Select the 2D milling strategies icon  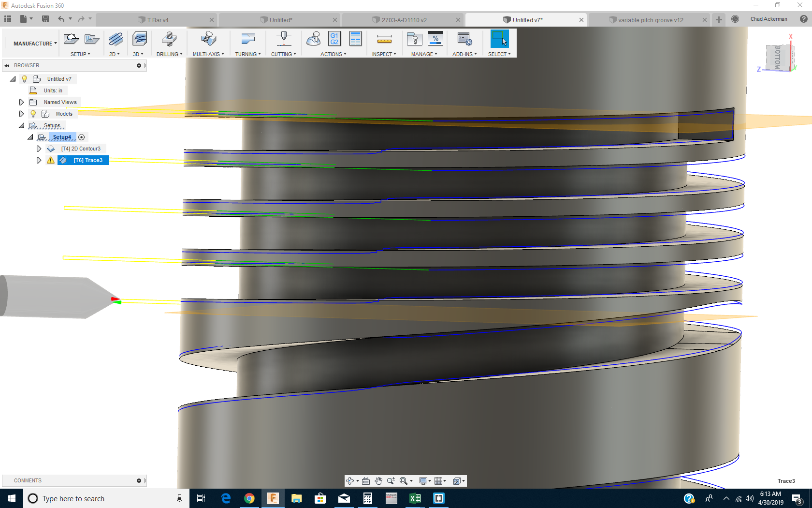tap(115, 39)
